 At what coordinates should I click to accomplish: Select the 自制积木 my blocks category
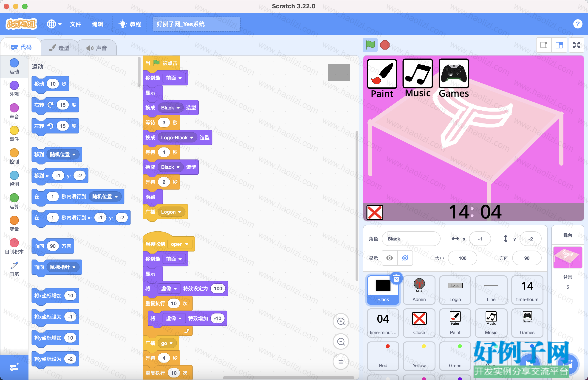pyautogui.click(x=14, y=246)
